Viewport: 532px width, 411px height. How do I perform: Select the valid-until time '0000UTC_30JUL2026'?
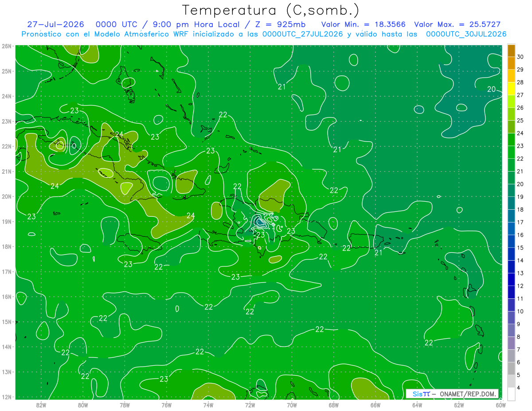pos(466,34)
